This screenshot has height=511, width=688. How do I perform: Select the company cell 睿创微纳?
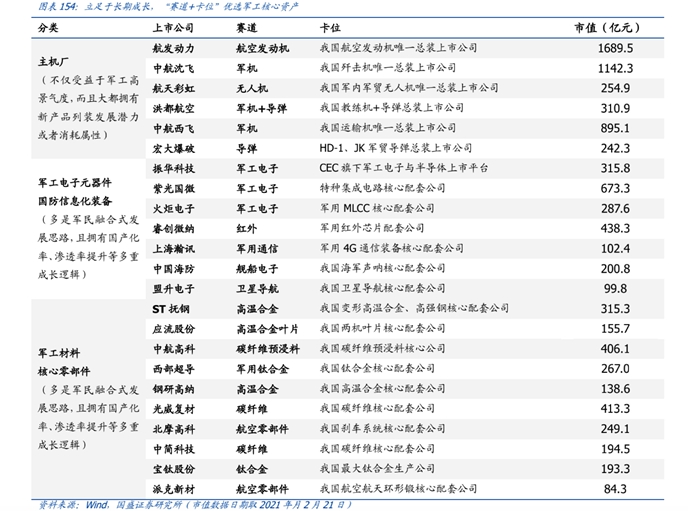[x=173, y=229]
